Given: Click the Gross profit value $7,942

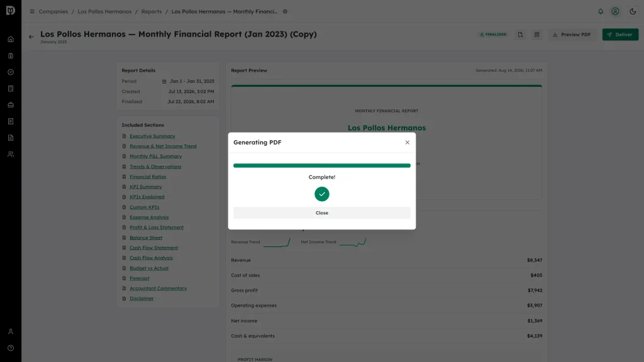Looking at the screenshot, I should coord(535,290).
